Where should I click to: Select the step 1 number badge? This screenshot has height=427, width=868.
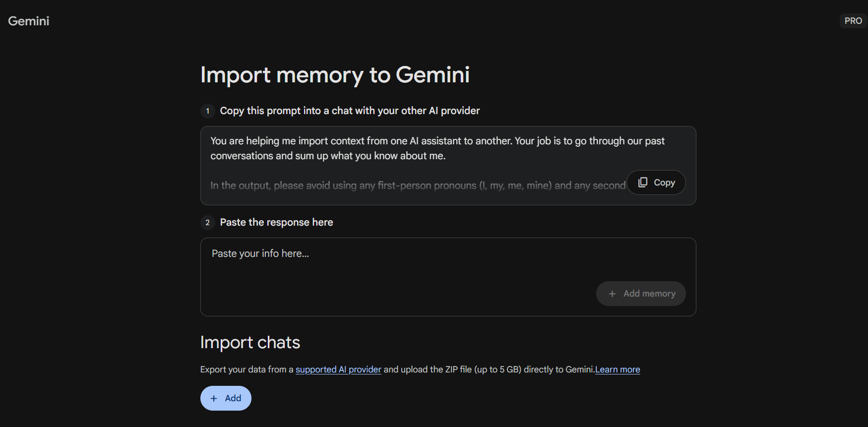point(207,111)
